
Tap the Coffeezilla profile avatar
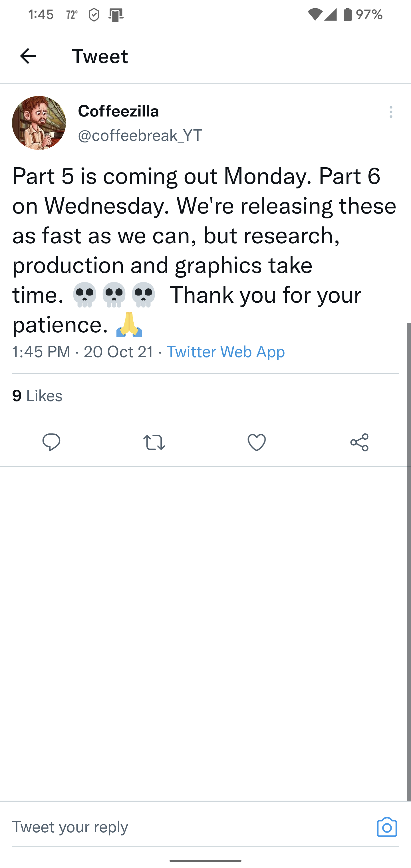click(39, 123)
